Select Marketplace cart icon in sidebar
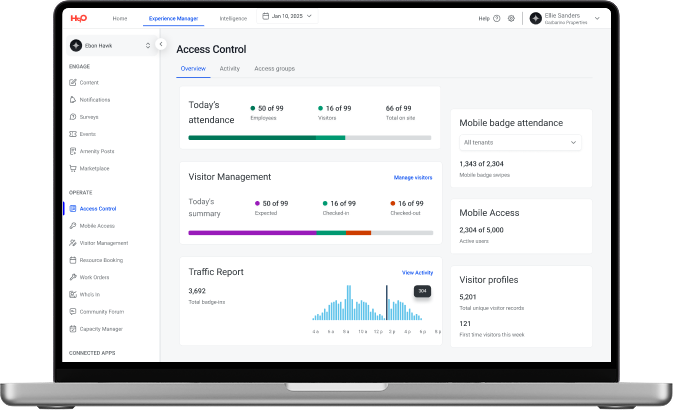Viewport: 673px width, 414px height. 73,168
